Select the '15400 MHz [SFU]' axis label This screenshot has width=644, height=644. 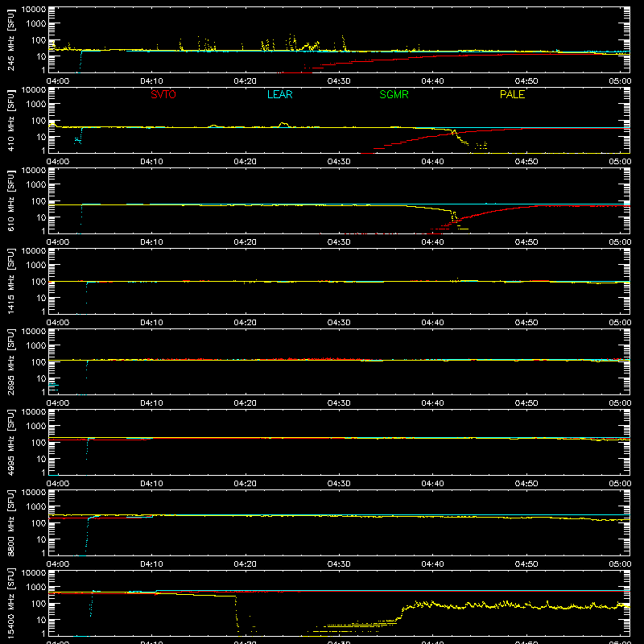(10, 604)
